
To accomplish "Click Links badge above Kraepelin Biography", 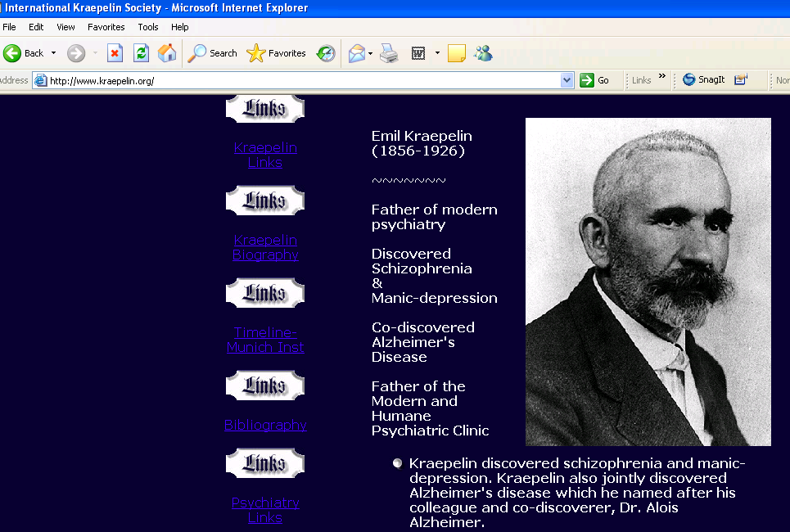I will coord(265,201).
